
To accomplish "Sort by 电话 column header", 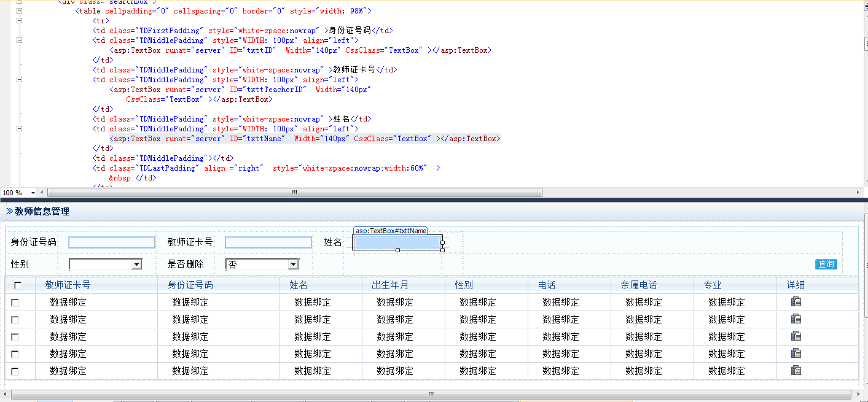I will [547, 285].
